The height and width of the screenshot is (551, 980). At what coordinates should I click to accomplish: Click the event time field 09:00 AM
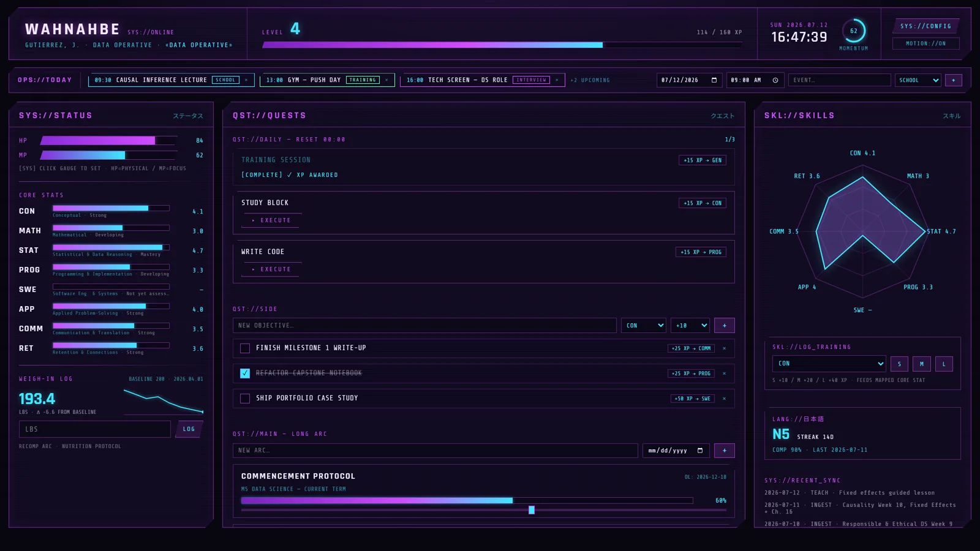click(x=755, y=80)
